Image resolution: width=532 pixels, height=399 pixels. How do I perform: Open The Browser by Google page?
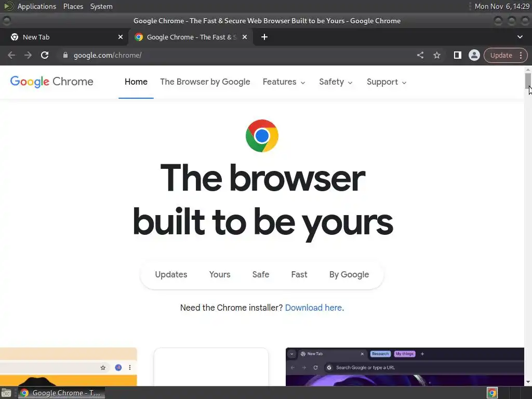pos(205,82)
